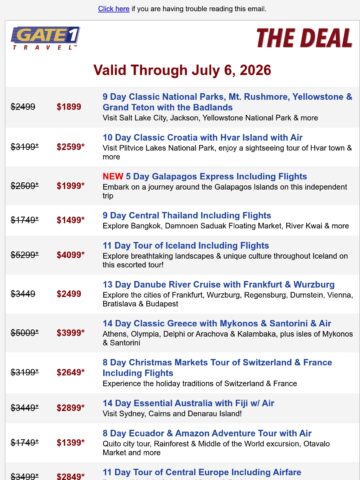Click the $1999 Galapagos sale price
360x480 pixels.
[x=70, y=186]
